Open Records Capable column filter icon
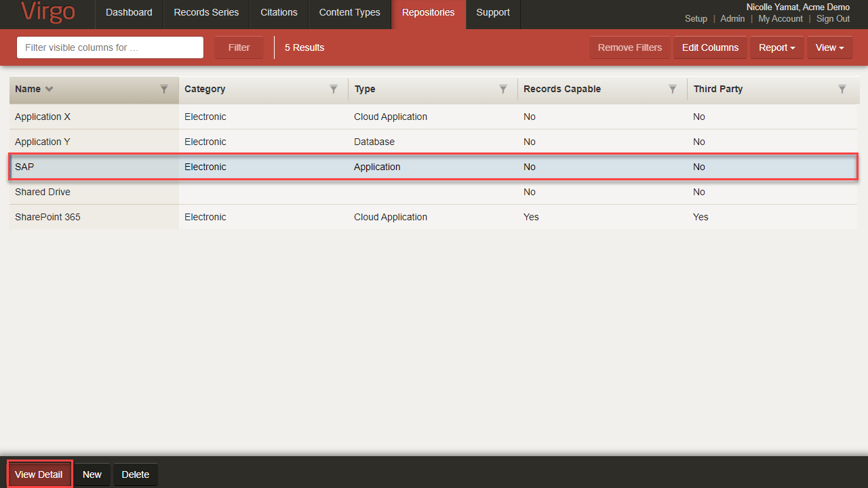868x488 pixels. click(673, 89)
